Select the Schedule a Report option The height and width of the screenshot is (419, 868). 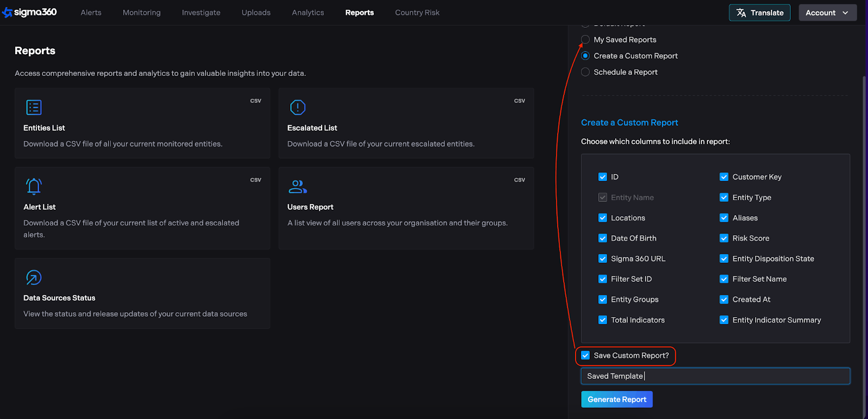[585, 72]
